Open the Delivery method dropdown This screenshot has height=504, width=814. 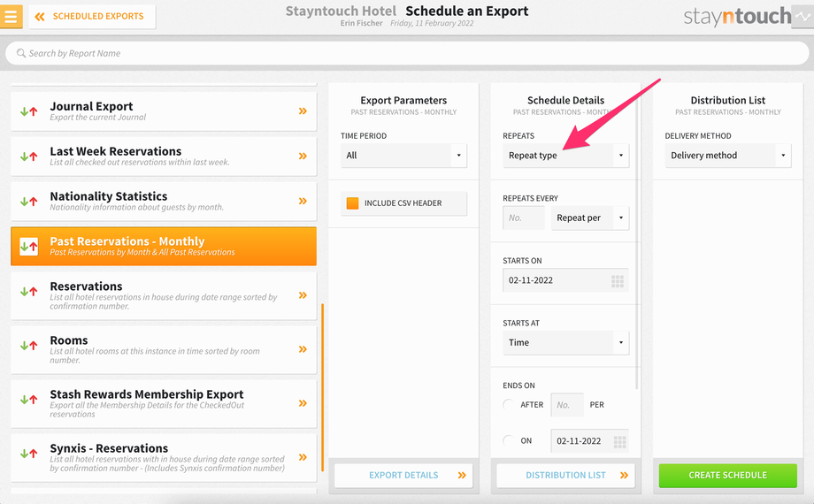[728, 156]
